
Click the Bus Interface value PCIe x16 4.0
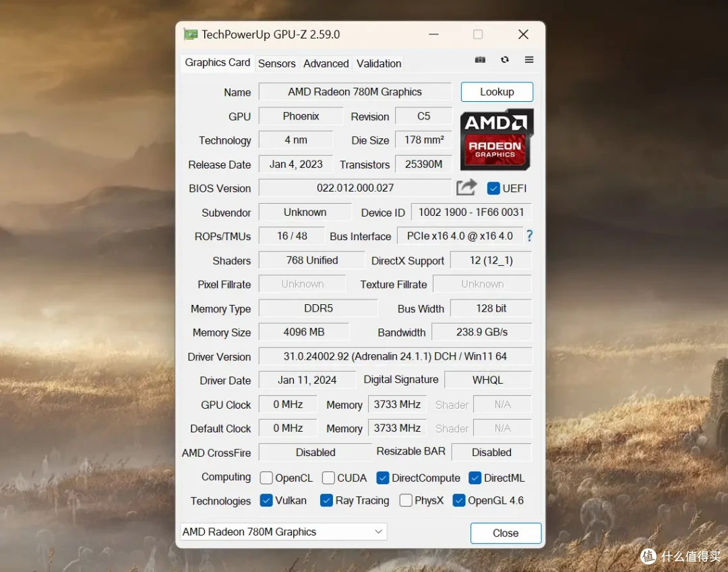point(460,236)
